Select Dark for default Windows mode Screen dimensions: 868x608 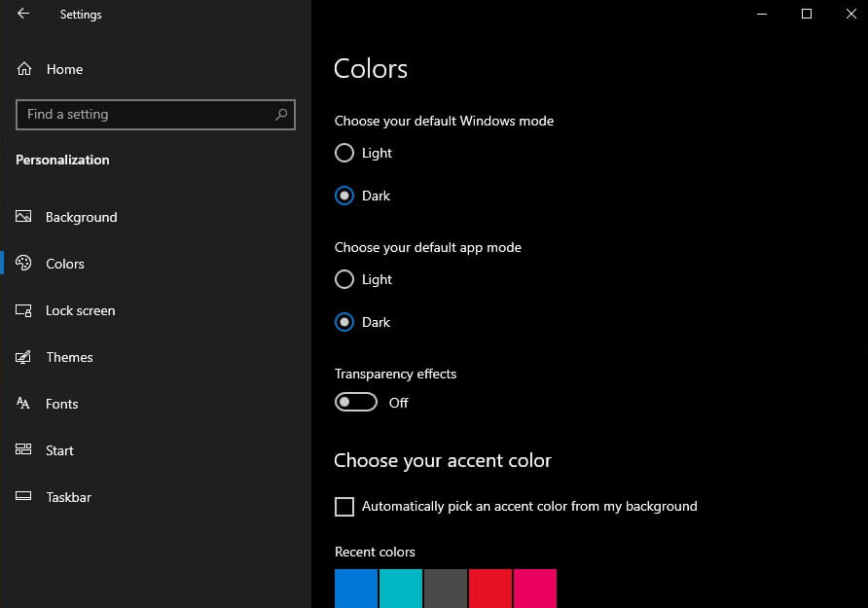(344, 196)
